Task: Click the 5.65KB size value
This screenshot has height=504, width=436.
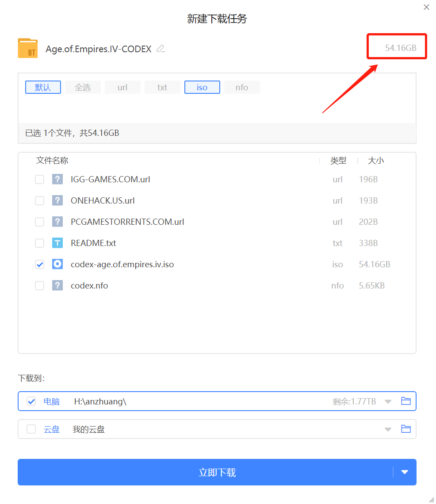Action: pos(372,285)
